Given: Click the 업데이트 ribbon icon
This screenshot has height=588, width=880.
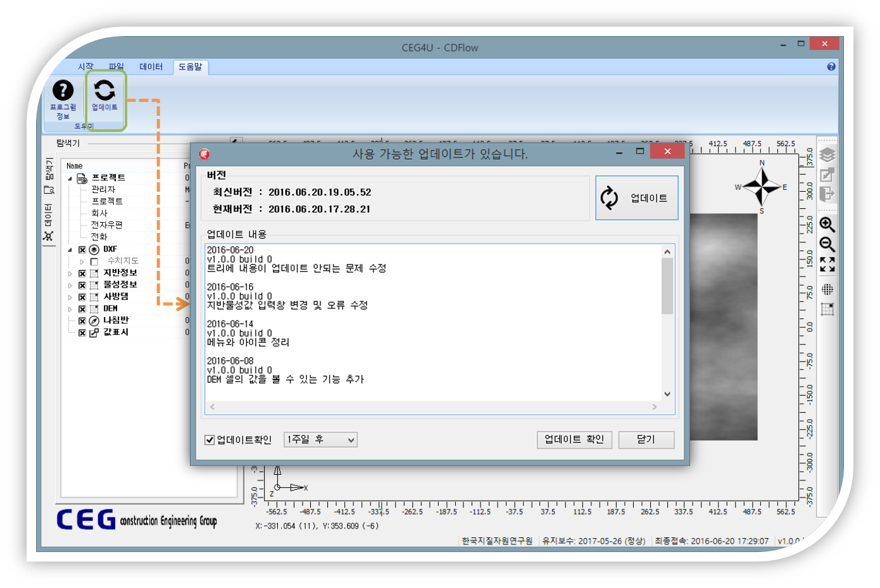Looking at the screenshot, I should tap(104, 91).
